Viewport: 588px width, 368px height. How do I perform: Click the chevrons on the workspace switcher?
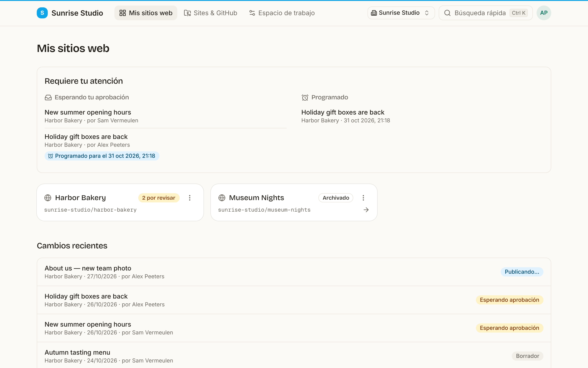pyautogui.click(x=427, y=13)
